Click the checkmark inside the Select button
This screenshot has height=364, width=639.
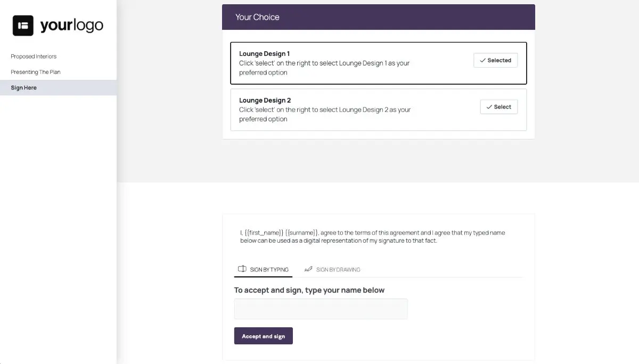489,107
